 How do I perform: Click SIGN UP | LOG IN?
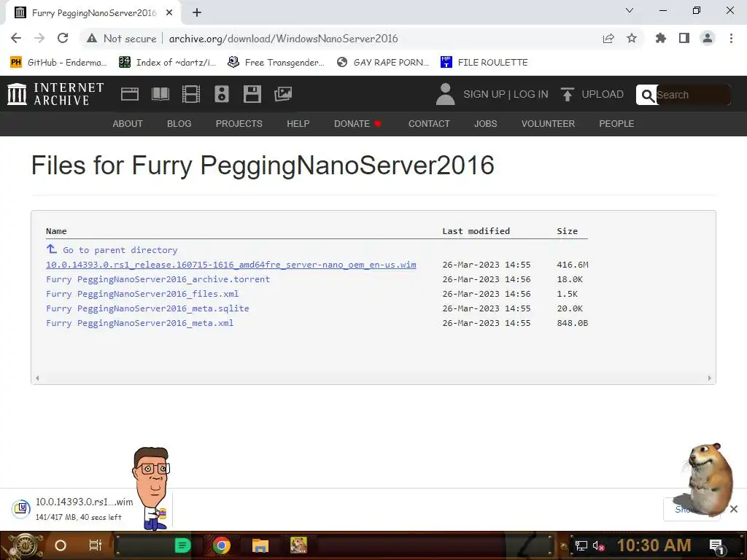(506, 94)
